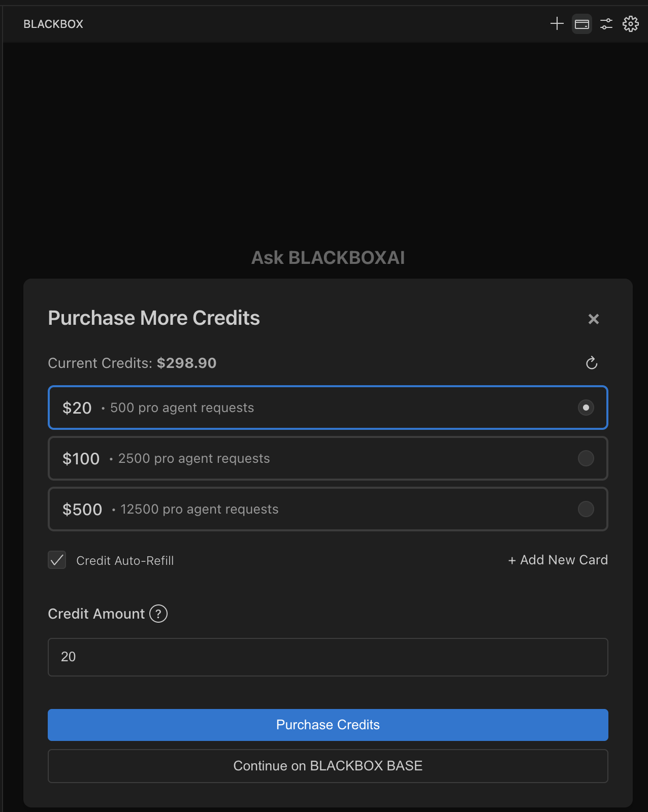Choose the 500 pro agent requests option
This screenshot has height=812, width=648.
182,408
